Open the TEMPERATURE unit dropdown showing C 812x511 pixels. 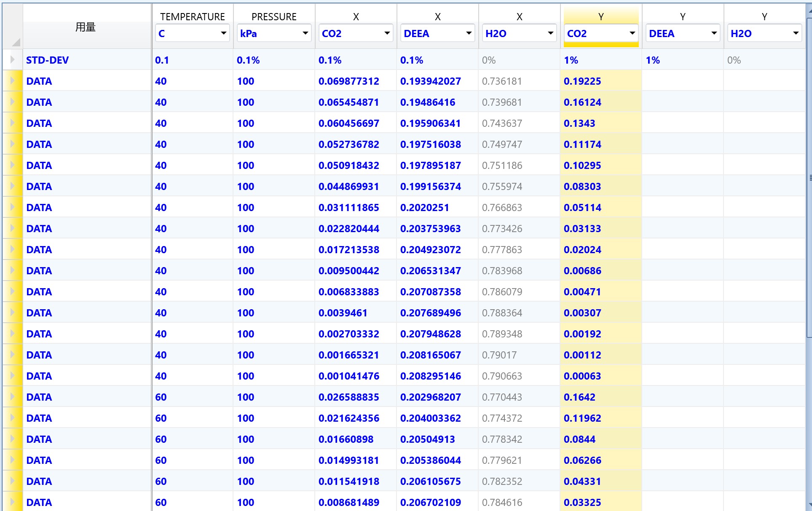[x=223, y=33]
